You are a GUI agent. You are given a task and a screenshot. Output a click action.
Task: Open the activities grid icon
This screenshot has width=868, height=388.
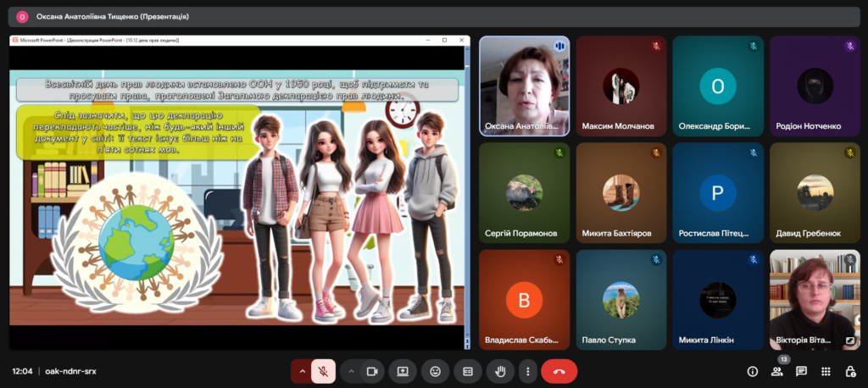(826, 371)
